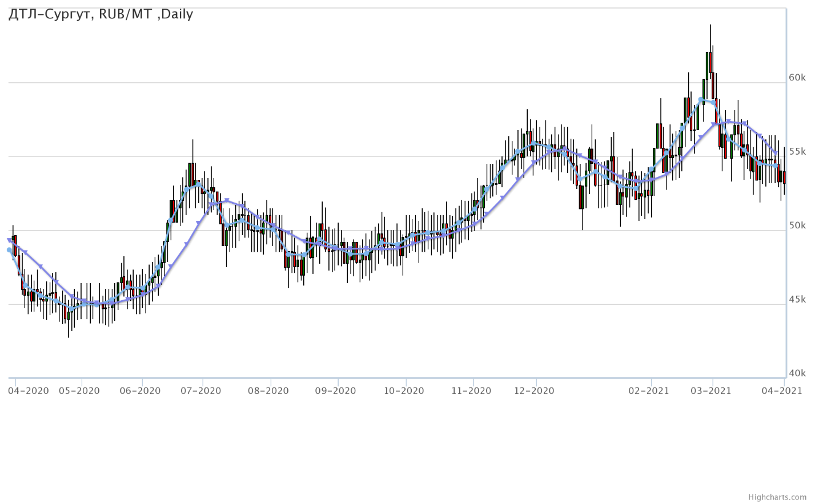815x504 pixels.
Task: Click the 12-2020 x-axis label
Action: (534, 391)
